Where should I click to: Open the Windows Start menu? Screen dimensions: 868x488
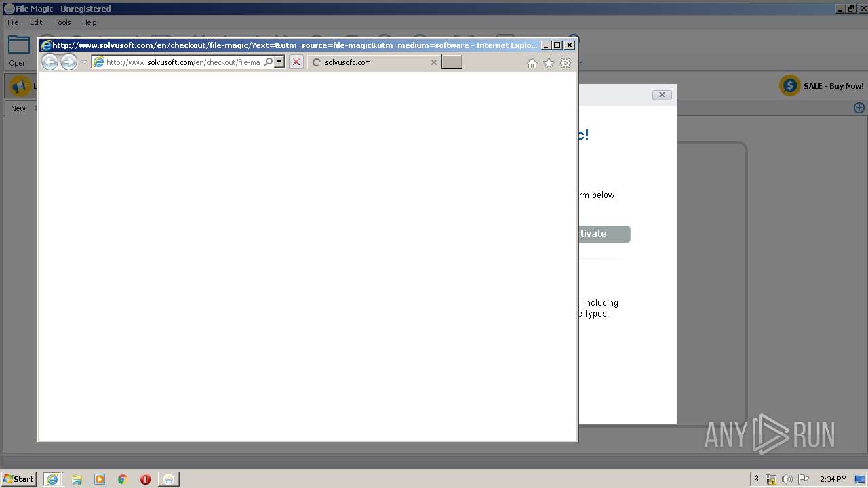point(19,479)
